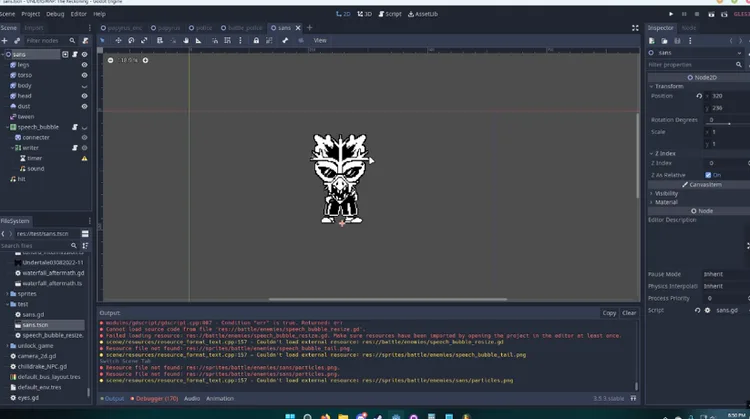Select the Pan Mode hand tool
This screenshot has height=419, width=750.
[186, 41]
